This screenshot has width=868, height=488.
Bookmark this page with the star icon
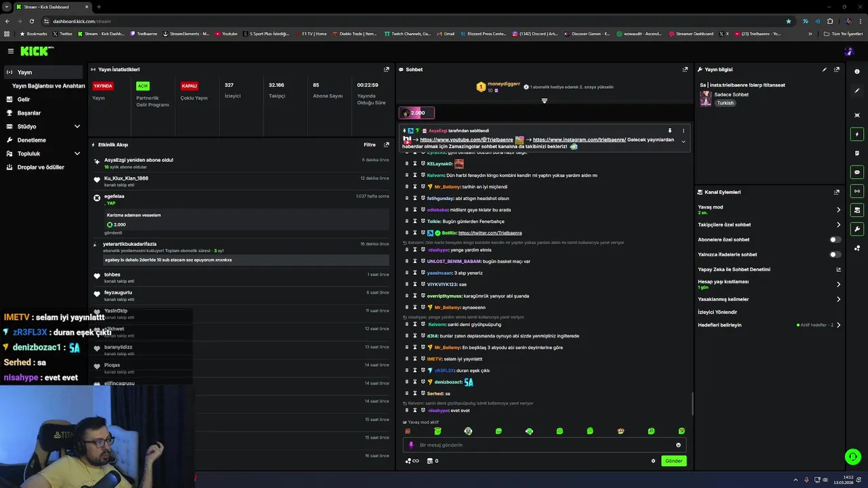[x=788, y=21]
